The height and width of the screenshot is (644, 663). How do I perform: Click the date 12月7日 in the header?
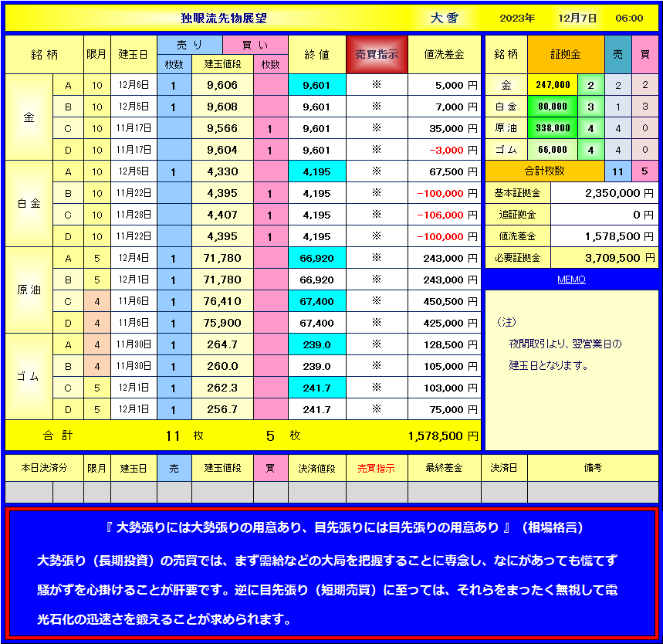point(577,19)
